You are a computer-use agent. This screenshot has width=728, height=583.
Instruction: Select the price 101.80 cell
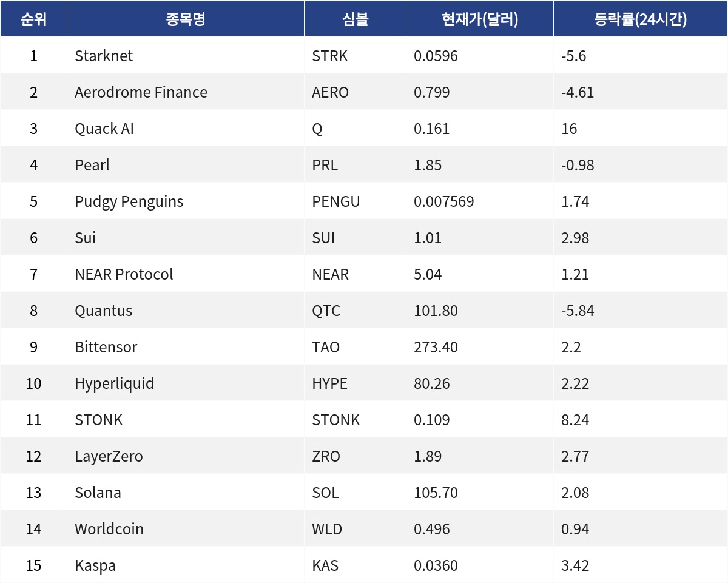pyautogui.click(x=480, y=311)
